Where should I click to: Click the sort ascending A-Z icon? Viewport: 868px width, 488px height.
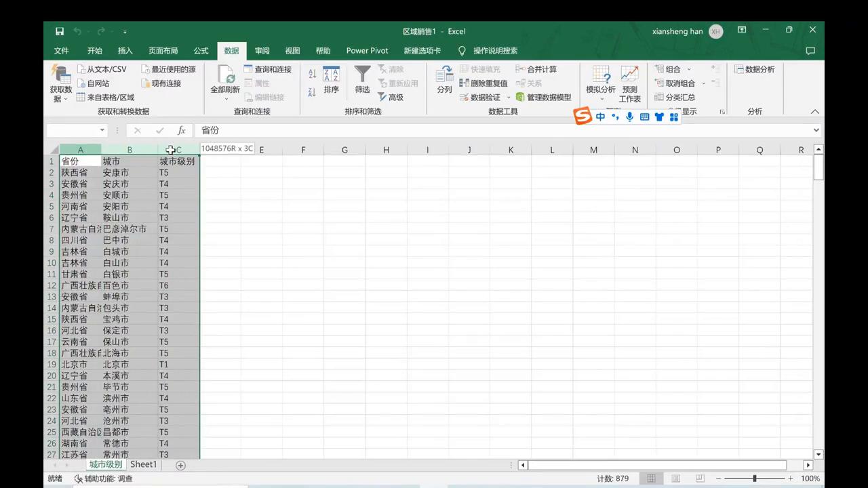tap(312, 74)
